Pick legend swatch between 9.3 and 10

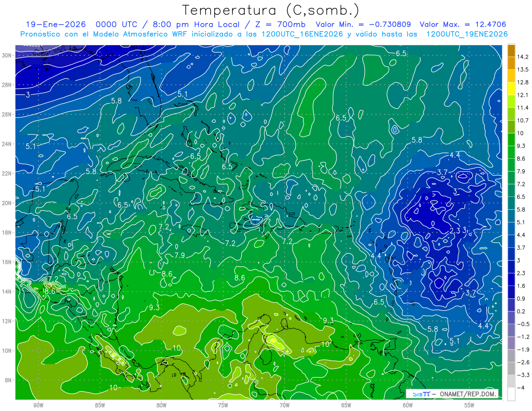pyautogui.click(x=511, y=139)
